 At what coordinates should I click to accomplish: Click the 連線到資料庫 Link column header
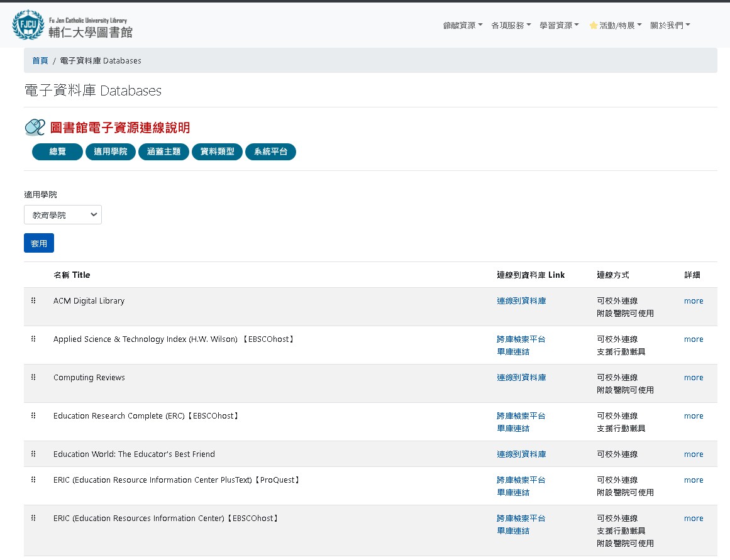point(531,275)
